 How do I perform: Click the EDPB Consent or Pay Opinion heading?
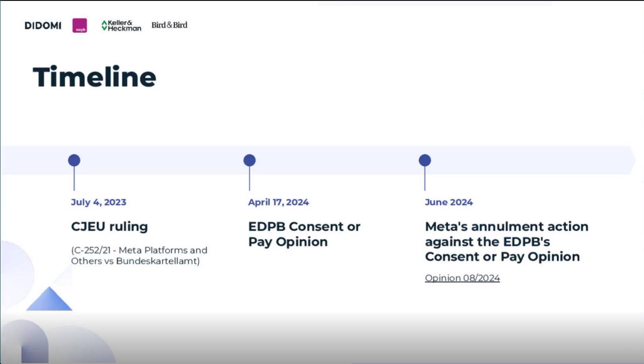point(305,234)
